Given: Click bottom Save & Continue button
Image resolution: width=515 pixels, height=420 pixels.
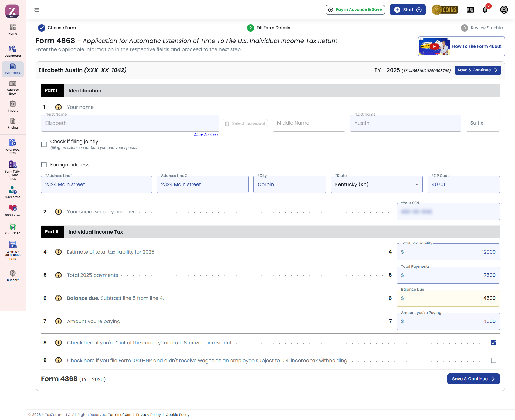Looking at the screenshot, I should 473,379.
